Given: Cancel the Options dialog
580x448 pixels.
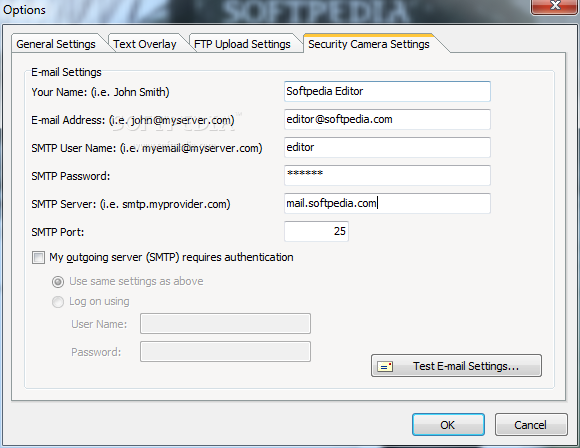Looking at the screenshot, I should tap(531, 425).
